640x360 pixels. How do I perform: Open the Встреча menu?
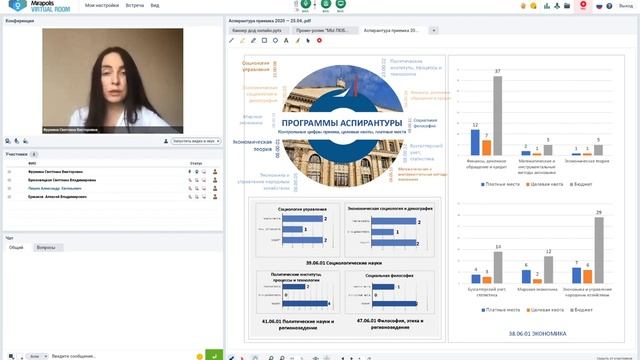[135, 6]
